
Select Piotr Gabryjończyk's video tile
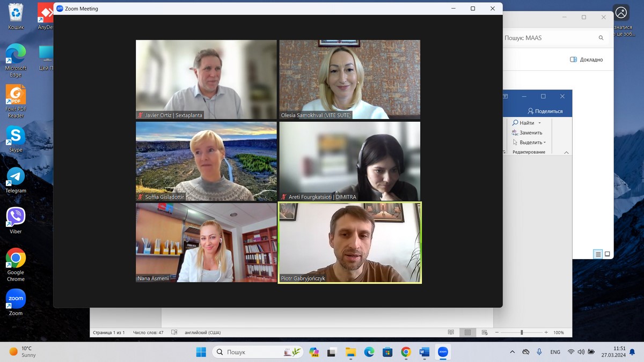tap(350, 242)
